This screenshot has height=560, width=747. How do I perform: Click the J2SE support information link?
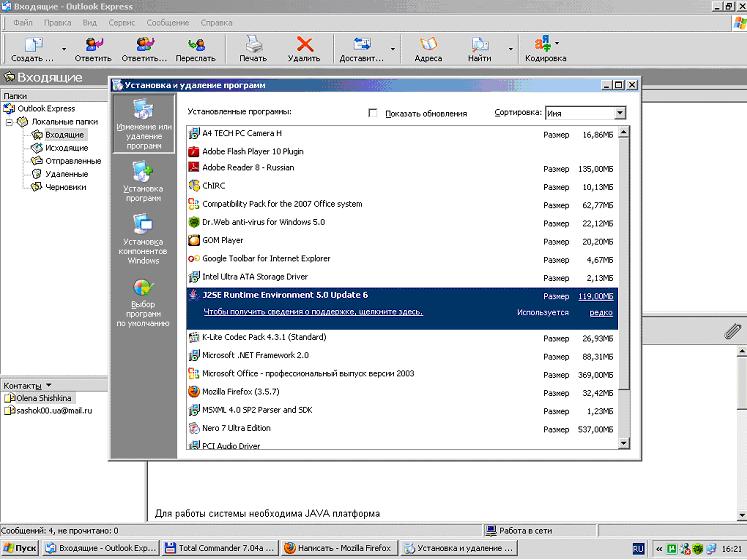point(313,312)
